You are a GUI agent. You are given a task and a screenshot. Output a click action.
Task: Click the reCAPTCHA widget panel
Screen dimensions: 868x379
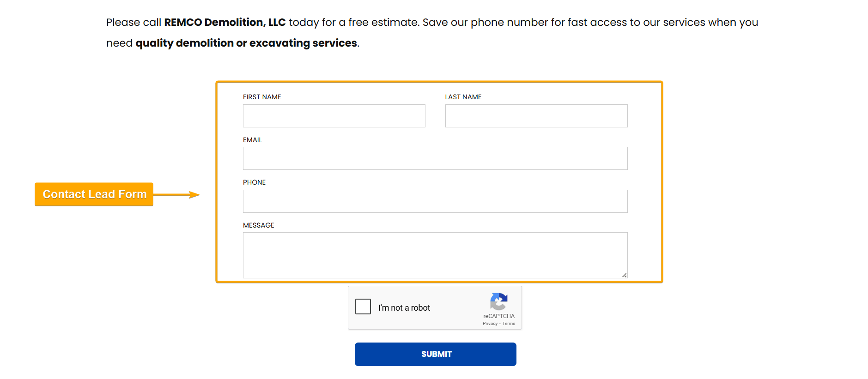(x=435, y=307)
